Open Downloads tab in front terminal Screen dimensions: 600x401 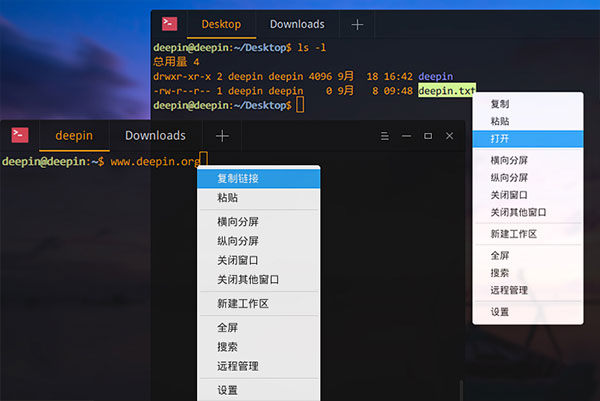coord(155,135)
